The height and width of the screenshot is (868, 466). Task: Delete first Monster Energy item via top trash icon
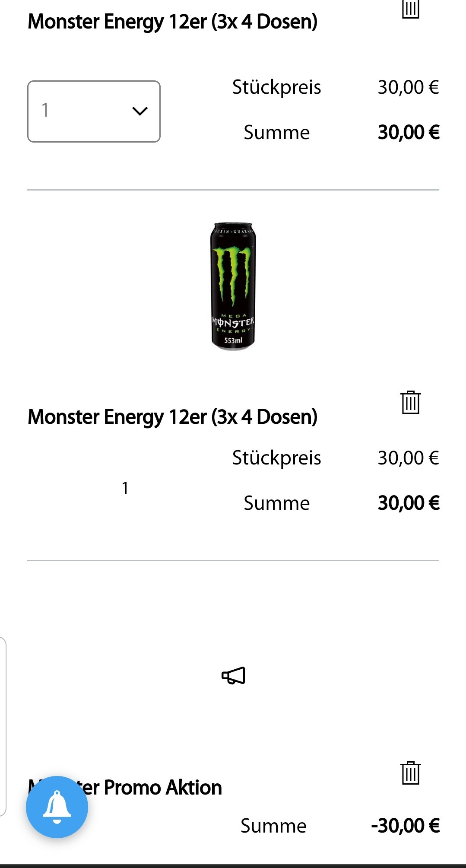[410, 9]
